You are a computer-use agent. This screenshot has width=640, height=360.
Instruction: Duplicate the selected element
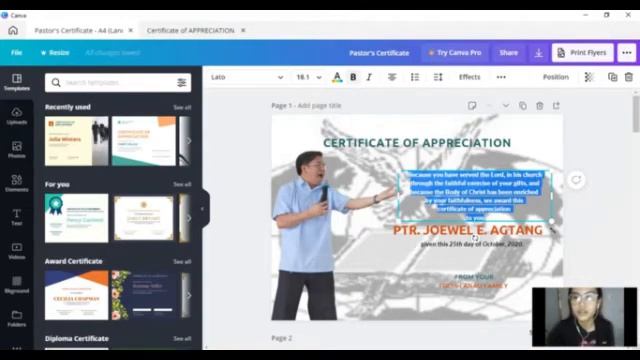[x=612, y=77]
